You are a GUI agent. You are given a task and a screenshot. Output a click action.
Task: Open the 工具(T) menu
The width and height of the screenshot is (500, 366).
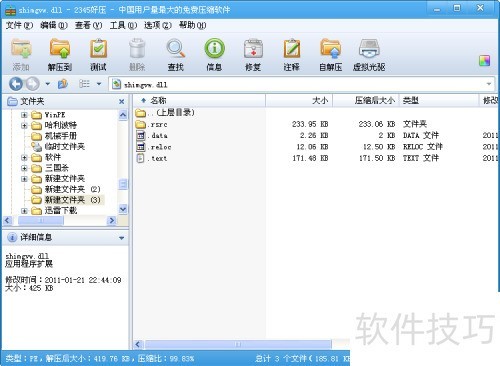123,25
